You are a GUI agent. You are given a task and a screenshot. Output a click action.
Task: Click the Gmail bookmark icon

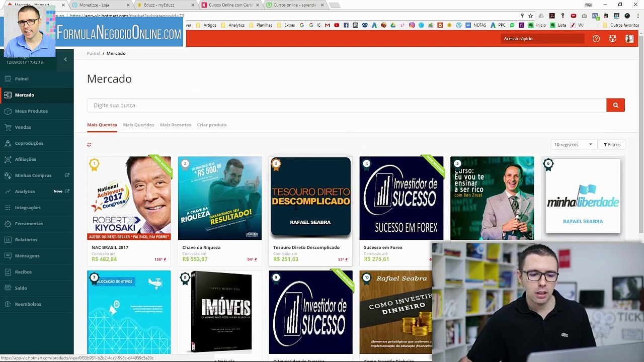click(328, 25)
